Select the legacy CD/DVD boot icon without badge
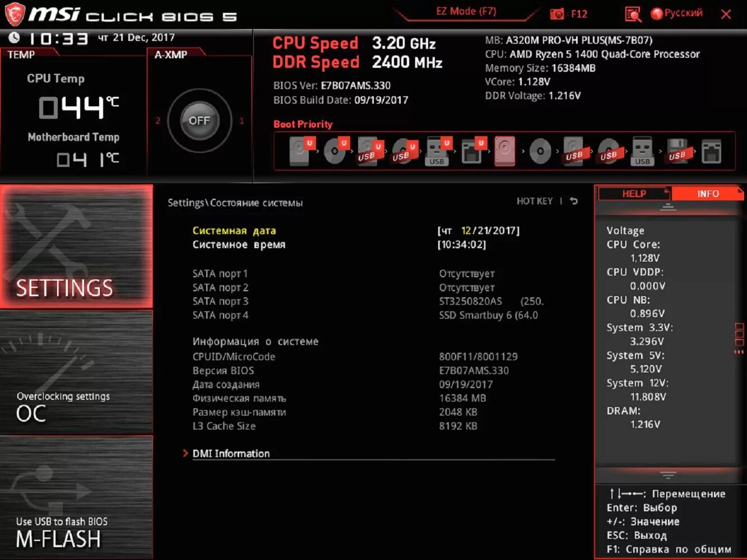747x560 pixels. click(x=540, y=151)
